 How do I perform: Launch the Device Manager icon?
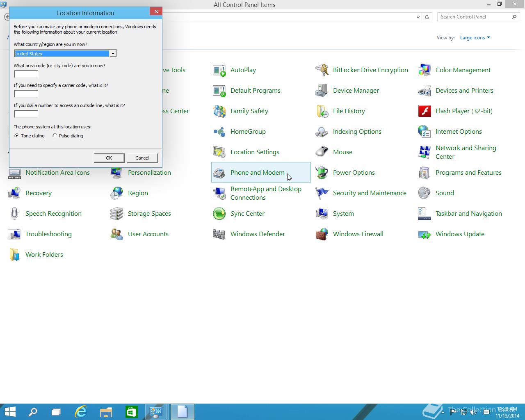322,91
